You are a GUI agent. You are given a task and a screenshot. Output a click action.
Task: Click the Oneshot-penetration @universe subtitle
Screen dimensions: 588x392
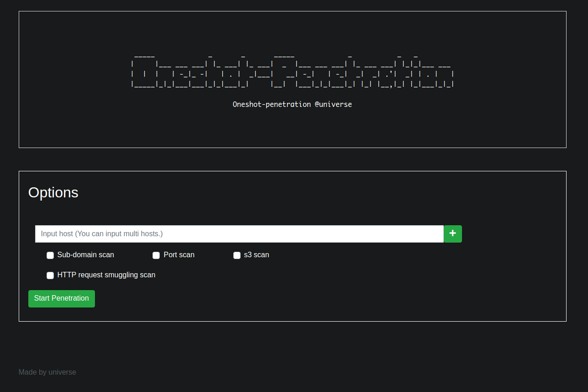[292, 104]
